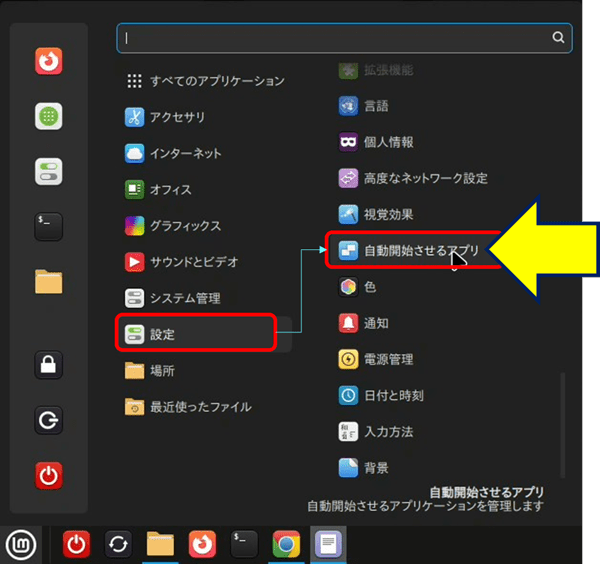Viewport: 600px width, 564px height.
Task: Open Firefox from the menu favorites sidebar
Action: pyautogui.click(x=49, y=61)
